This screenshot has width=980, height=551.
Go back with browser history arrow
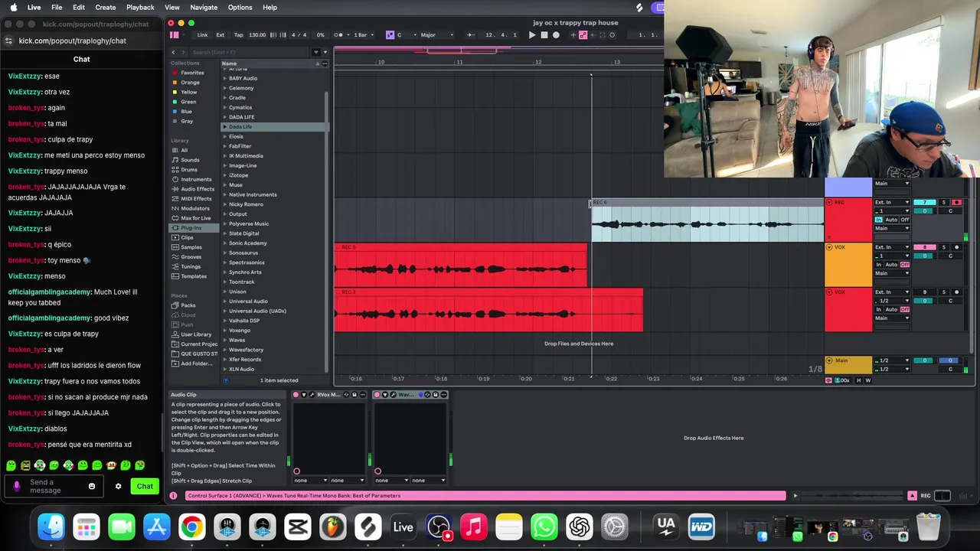[173, 52]
